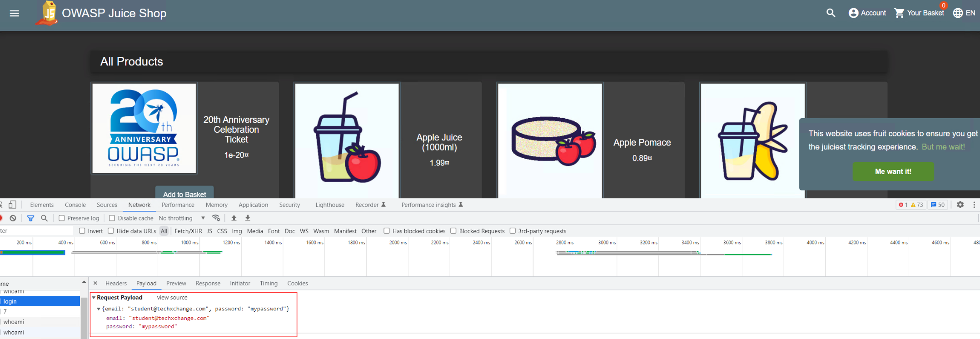
Task: Click the warning count 73 badge
Action: [x=917, y=205]
